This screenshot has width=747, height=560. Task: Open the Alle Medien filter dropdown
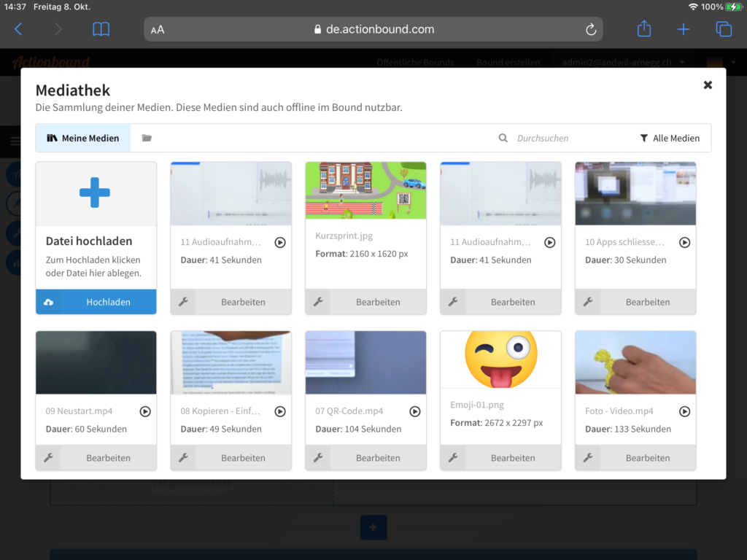click(670, 138)
